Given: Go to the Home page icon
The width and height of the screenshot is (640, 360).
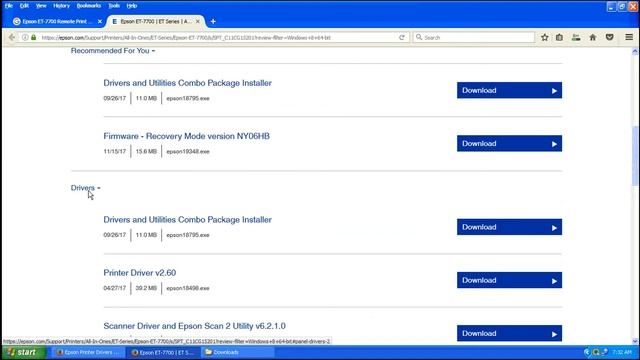Looking at the screenshot, I should (x=593, y=37).
